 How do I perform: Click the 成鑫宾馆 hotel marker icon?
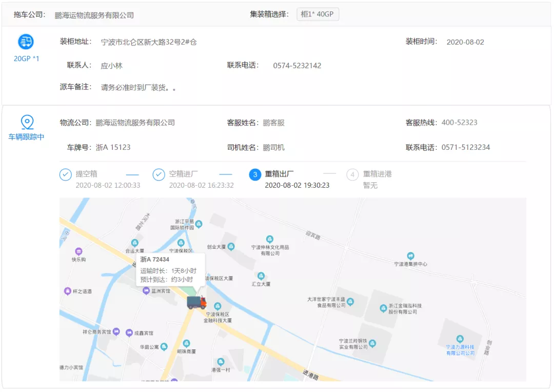(x=129, y=332)
